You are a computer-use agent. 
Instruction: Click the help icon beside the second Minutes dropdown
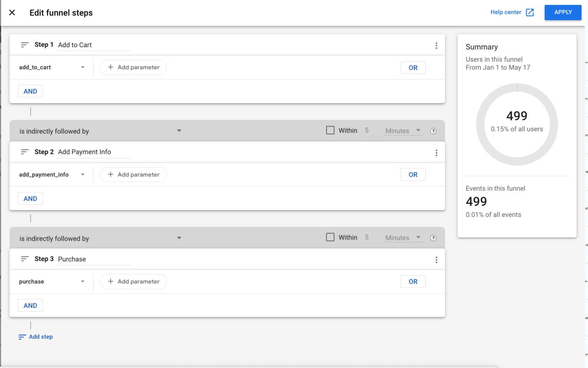[x=433, y=238]
